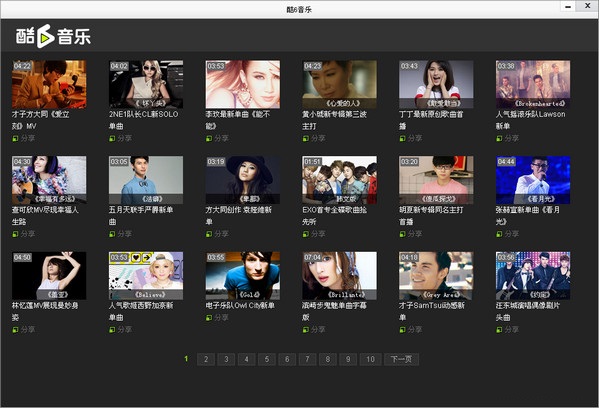Click the 下一页 next page button
Screen dimensions: 599x408
point(401,359)
